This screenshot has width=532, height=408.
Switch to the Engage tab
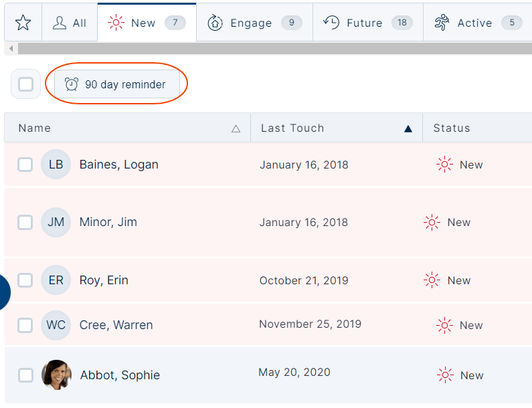[x=254, y=23]
